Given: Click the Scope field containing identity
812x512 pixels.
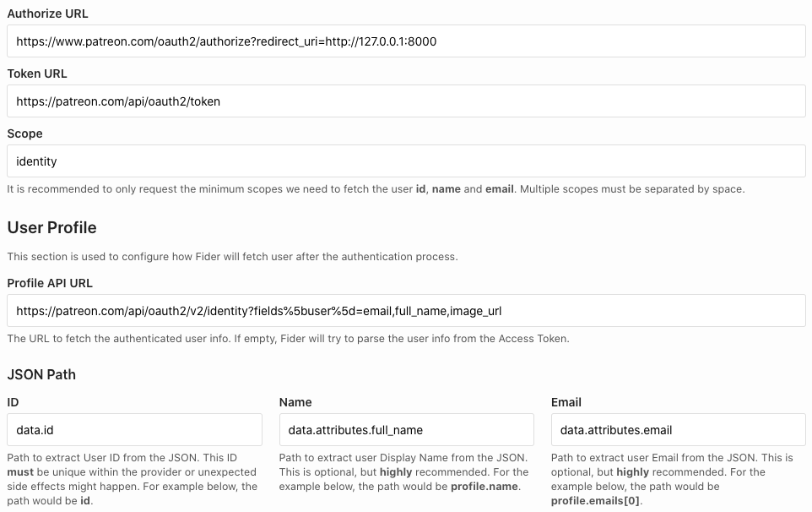Looking at the screenshot, I should 405,161.
